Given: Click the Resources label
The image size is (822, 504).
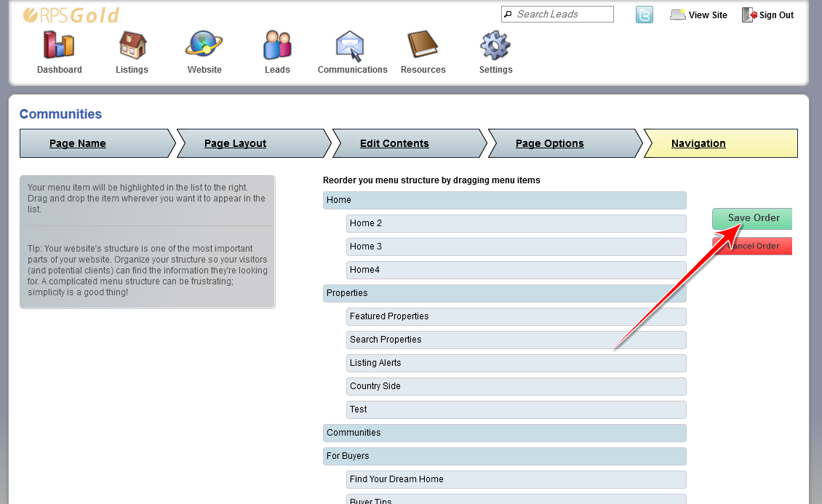Looking at the screenshot, I should [x=423, y=70].
